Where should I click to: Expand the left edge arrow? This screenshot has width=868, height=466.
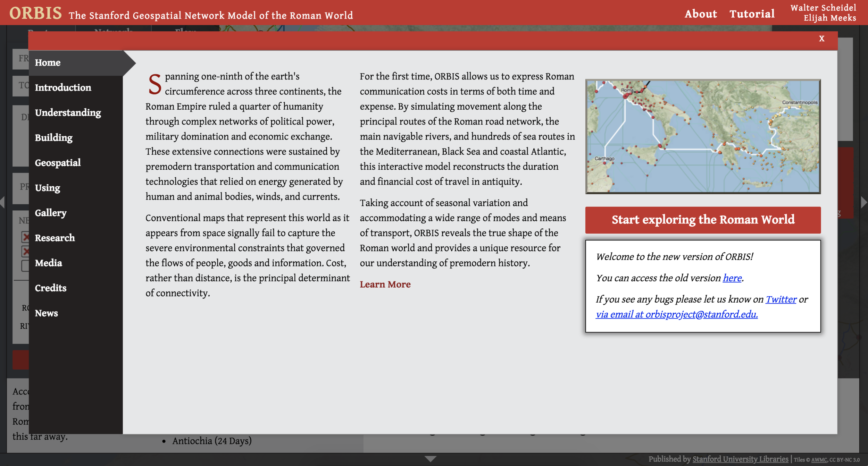[x=2, y=202]
